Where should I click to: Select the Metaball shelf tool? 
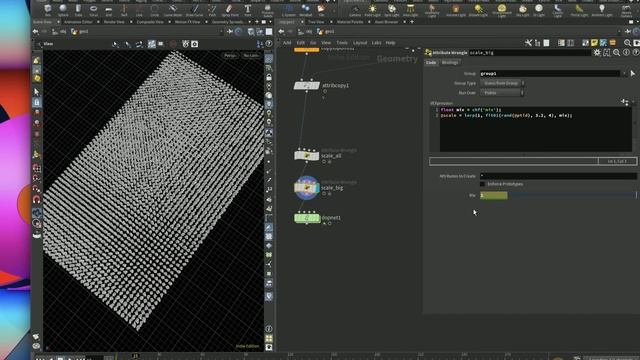[x=305, y=10]
